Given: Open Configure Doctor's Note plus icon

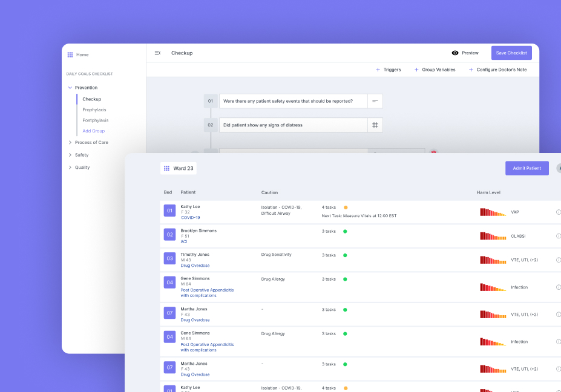Looking at the screenshot, I should pos(471,70).
